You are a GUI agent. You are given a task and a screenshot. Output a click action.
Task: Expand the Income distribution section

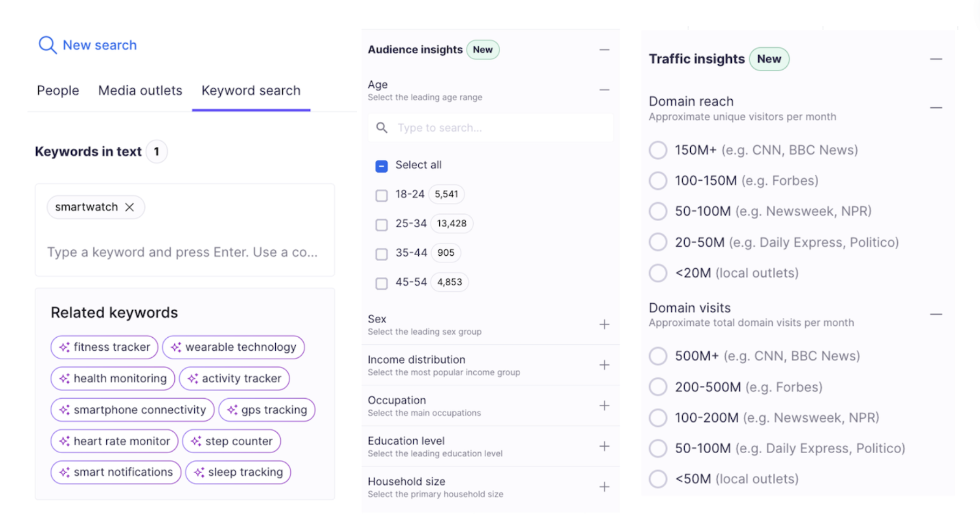coord(605,365)
